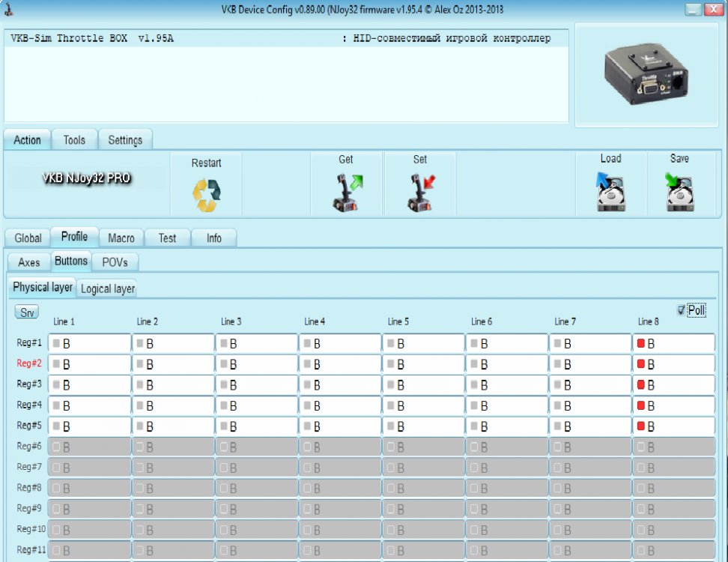
Task: Click the gray indicator in Reg#2 Line 7
Action: (x=557, y=364)
